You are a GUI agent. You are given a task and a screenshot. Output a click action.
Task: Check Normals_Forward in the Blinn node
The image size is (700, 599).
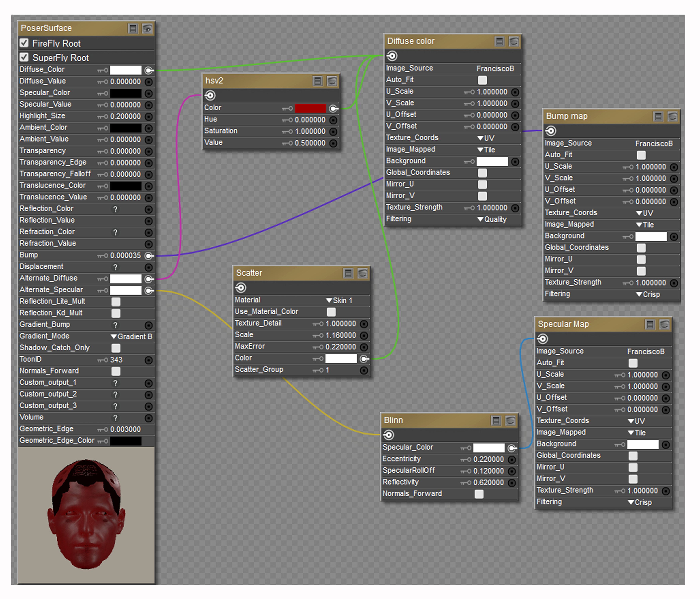point(479,494)
